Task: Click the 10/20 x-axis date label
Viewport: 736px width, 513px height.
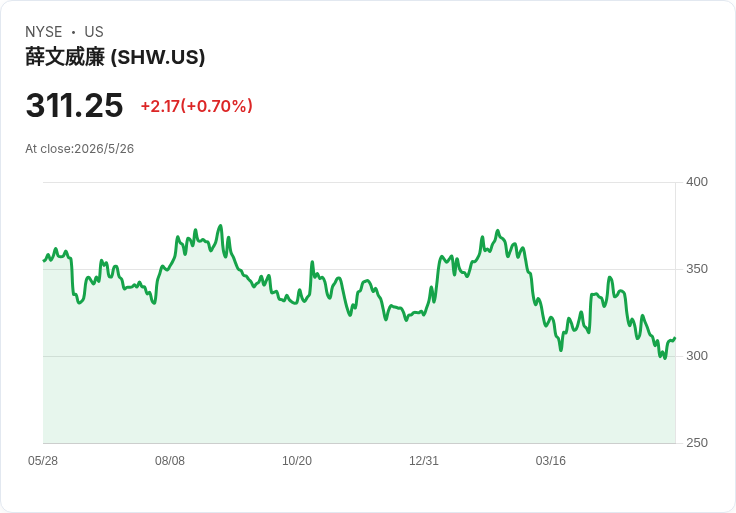Action: coord(297,461)
